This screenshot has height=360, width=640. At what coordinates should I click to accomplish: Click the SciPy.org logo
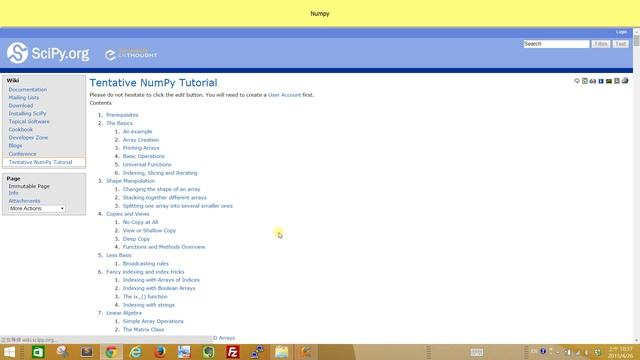tap(48, 53)
